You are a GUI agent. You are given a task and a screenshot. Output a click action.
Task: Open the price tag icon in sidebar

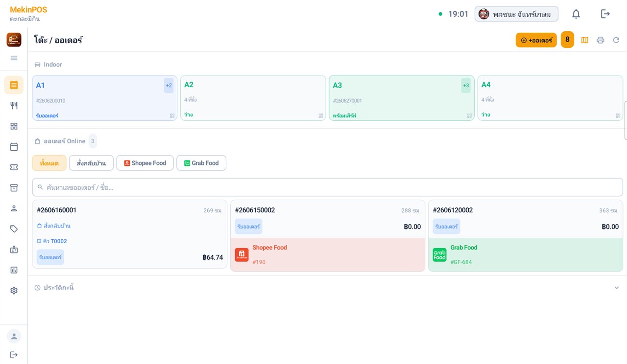14,229
